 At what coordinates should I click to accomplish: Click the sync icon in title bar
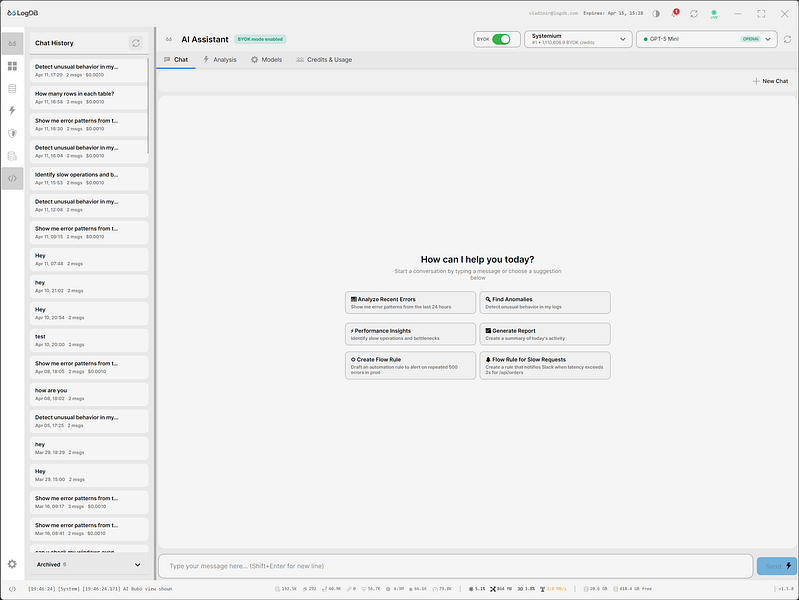(x=694, y=14)
